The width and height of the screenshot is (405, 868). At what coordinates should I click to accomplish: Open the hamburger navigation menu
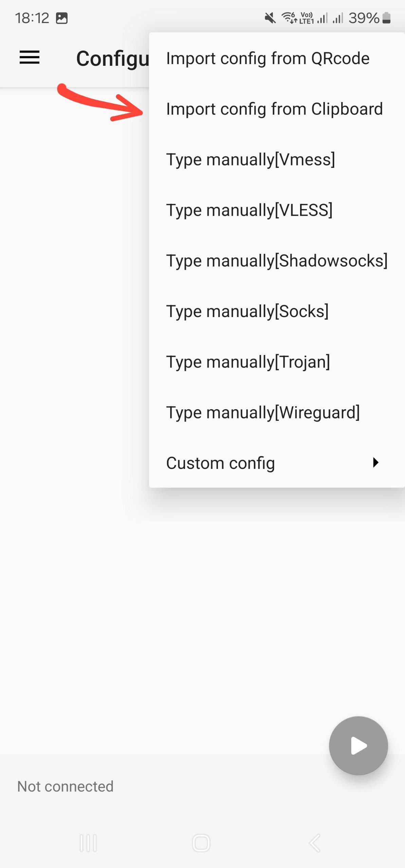(x=30, y=57)
